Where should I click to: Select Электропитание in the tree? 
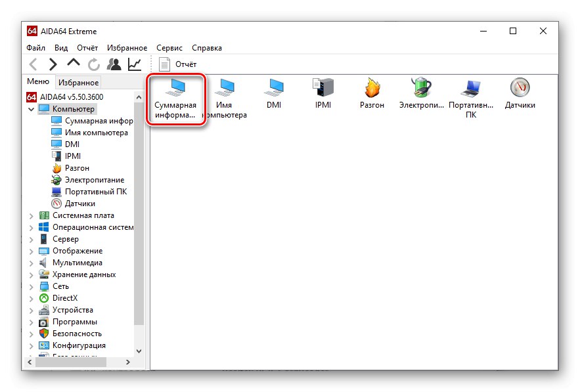tap(95, 180)
